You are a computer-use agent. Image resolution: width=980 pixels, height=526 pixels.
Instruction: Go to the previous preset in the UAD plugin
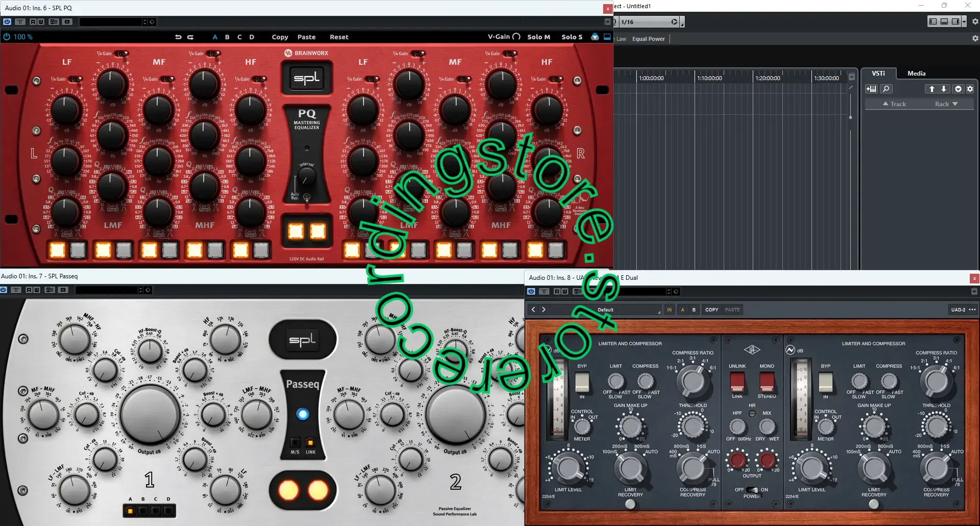coord(533,309)
